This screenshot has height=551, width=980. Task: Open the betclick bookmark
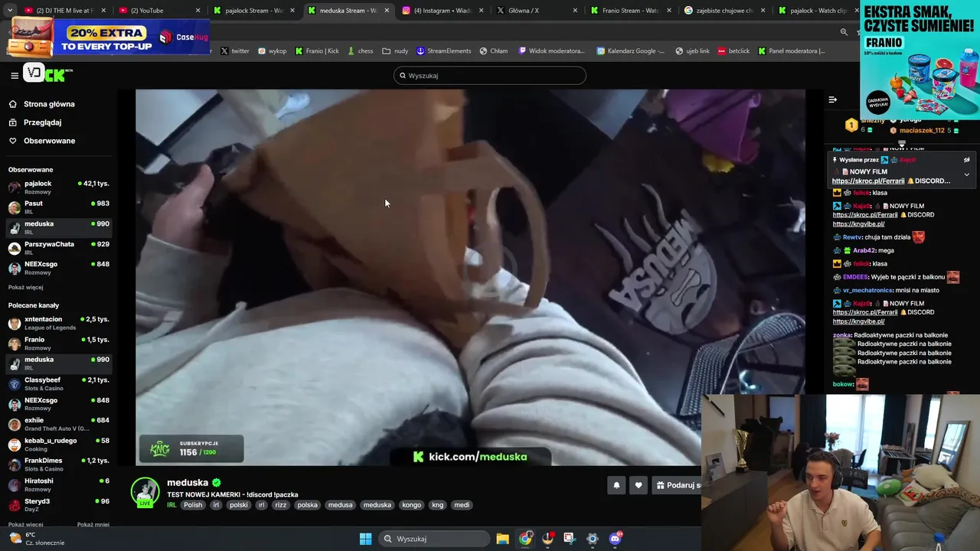(x=733, y=51)
